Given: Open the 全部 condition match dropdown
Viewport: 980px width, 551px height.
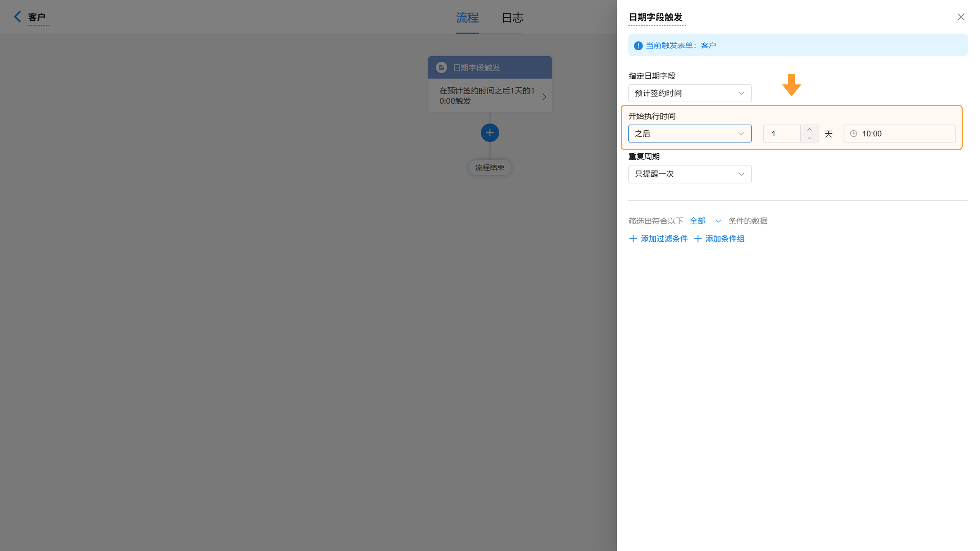Looking at the screenshot, I should coord(705,221).
